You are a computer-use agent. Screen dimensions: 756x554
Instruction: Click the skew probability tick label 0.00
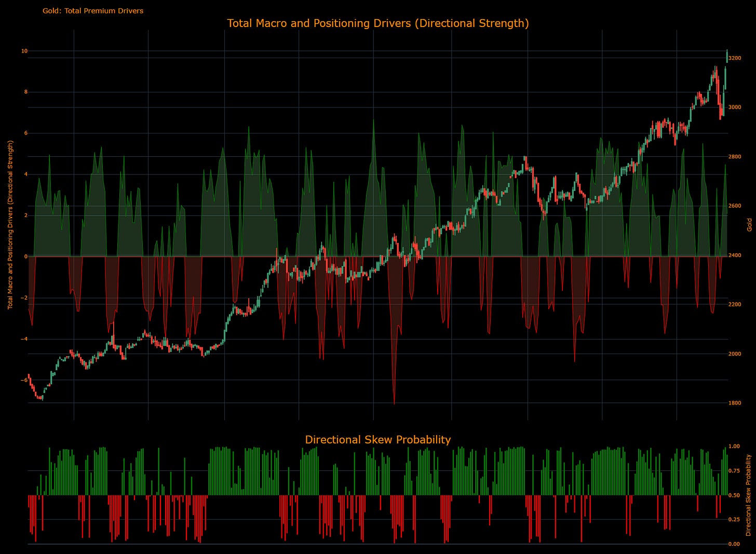tap(734, 544)
